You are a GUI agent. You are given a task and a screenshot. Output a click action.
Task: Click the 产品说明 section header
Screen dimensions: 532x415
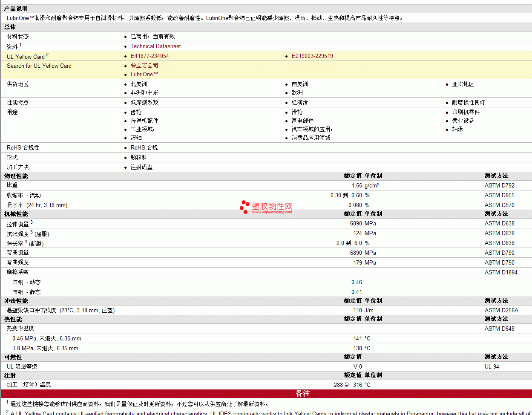[16, 9]
